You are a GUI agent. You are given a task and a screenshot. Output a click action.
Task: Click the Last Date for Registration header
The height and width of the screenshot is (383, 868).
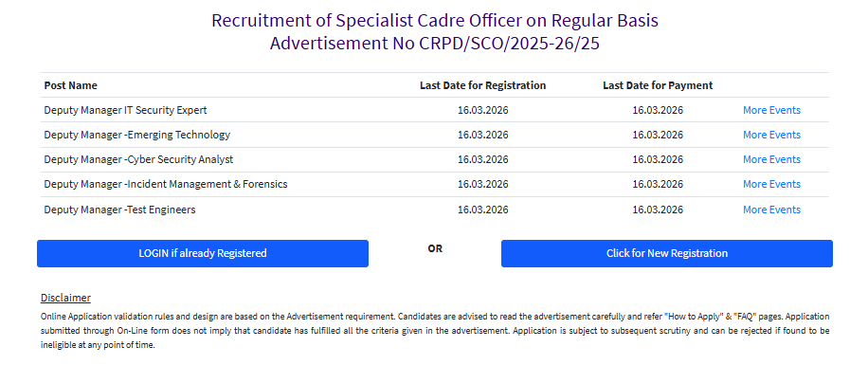tap(482, 85)
